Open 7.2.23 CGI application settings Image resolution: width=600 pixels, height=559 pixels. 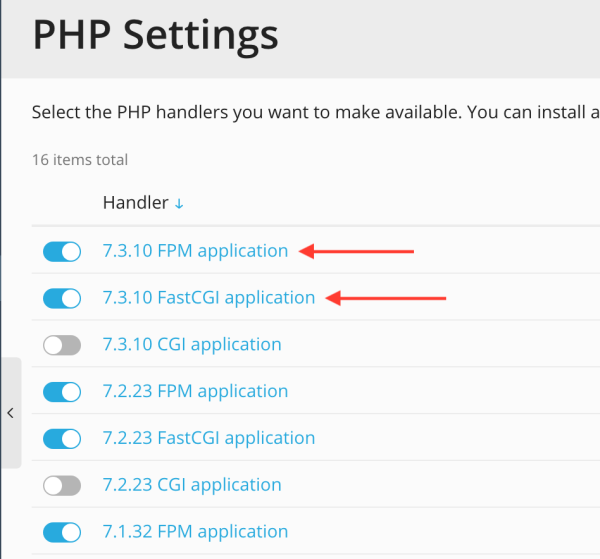click(192, 485)
